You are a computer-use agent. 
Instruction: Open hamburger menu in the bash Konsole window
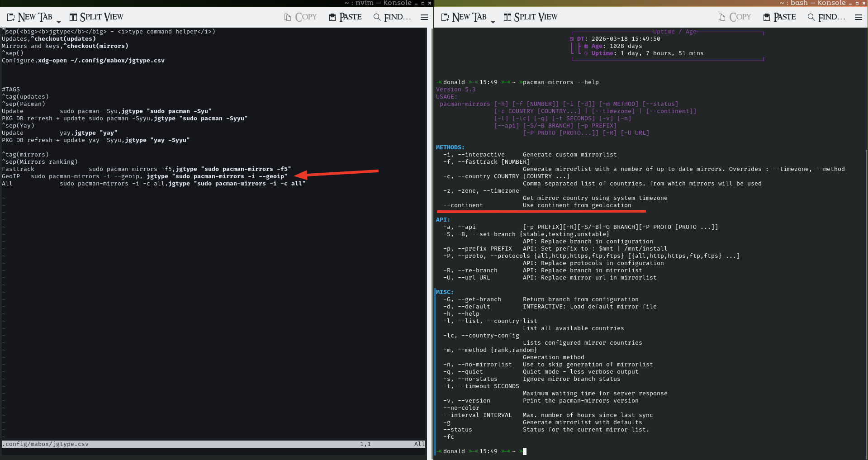858,17
